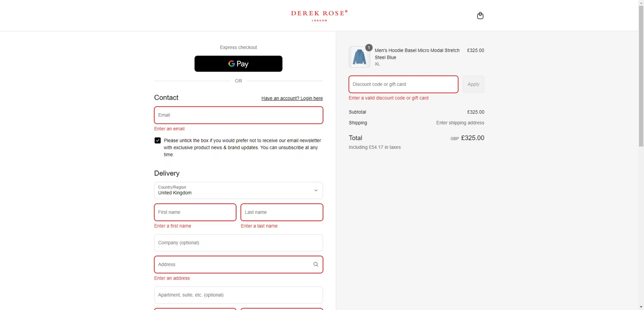This screenshot has width=644, height=310.
Task: Click the Discount code or gift card field
Action: [403, 84]
